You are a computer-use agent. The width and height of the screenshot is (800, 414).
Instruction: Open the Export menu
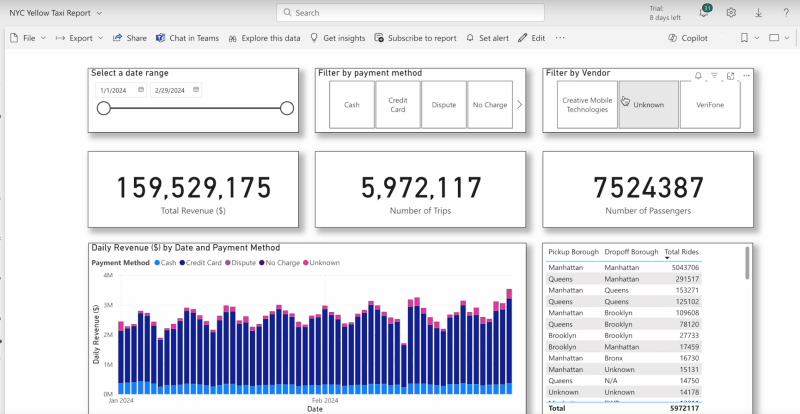[x=79, y=38]
